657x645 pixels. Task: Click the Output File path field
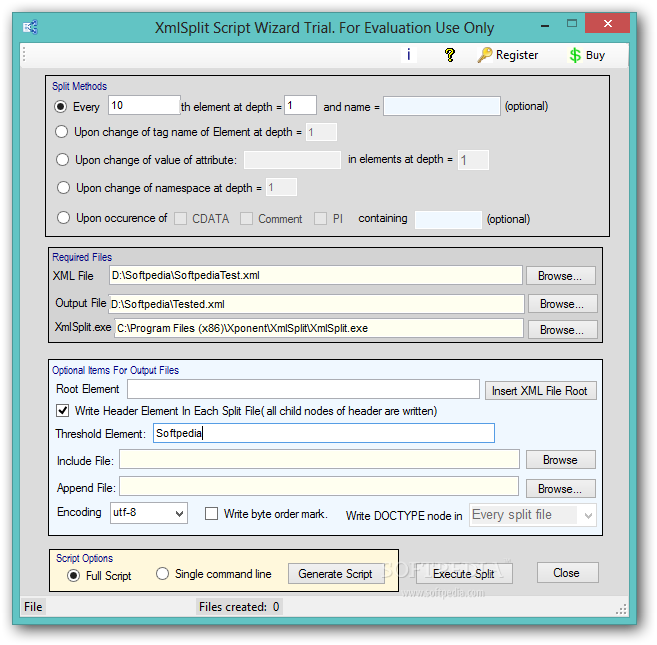(316, 304)
